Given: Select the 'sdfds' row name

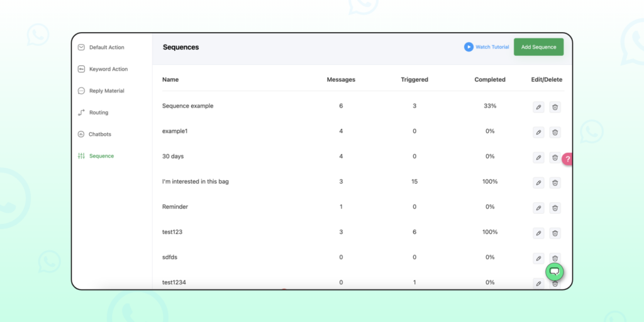Looking at the screenshot, I should 170,257.
